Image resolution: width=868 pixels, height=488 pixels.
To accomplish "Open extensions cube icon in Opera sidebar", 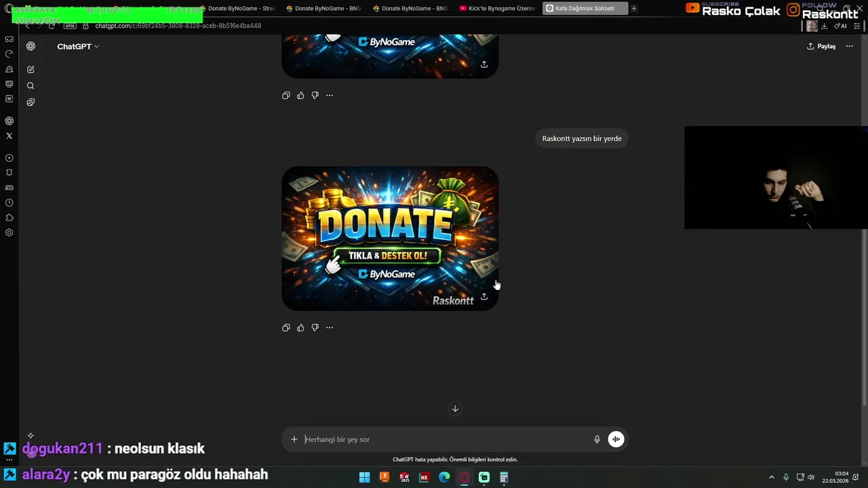I will tap(9, 218).
